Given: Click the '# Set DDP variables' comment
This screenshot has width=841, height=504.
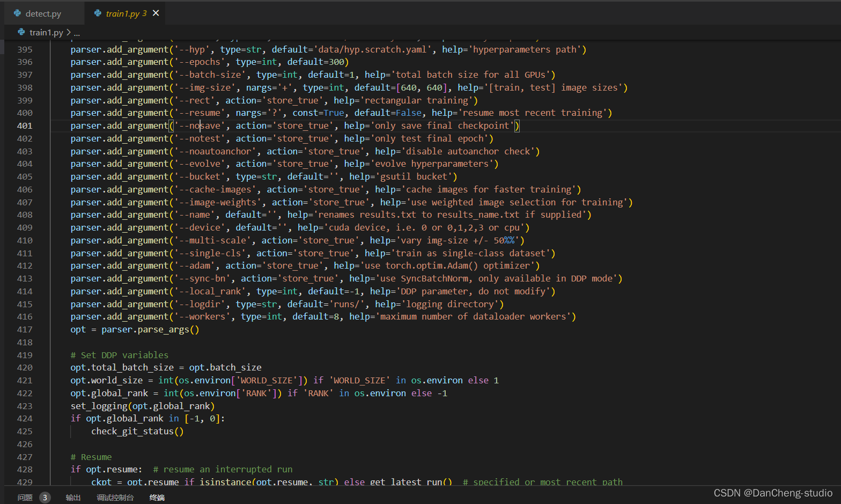Looking at the screenshot, I should (x=119, y=355).
